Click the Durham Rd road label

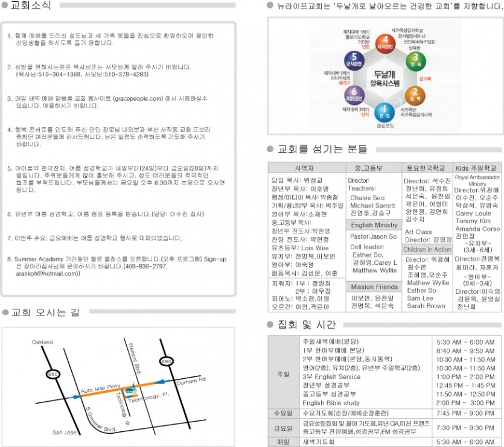[x=191, y=381]
